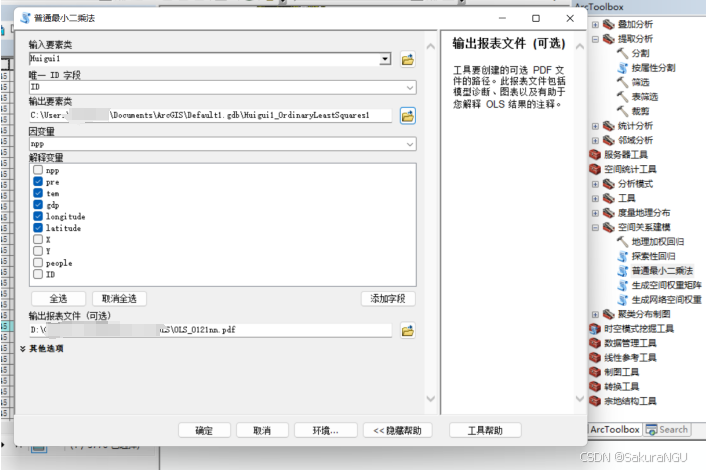The image size is (706, 470).
Task: Select the 筛选 tool hammer icon
Action: pos(622,82)
